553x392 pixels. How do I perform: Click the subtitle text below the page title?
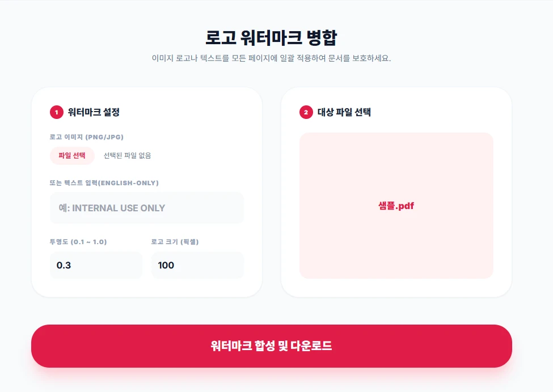(x=276, y=58)
